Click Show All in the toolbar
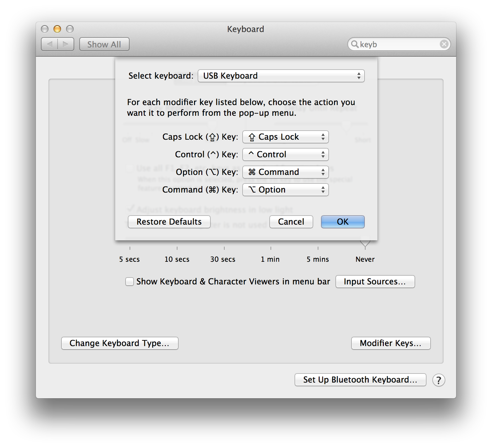This screenshot has height=448, width=492. [104, 44]
